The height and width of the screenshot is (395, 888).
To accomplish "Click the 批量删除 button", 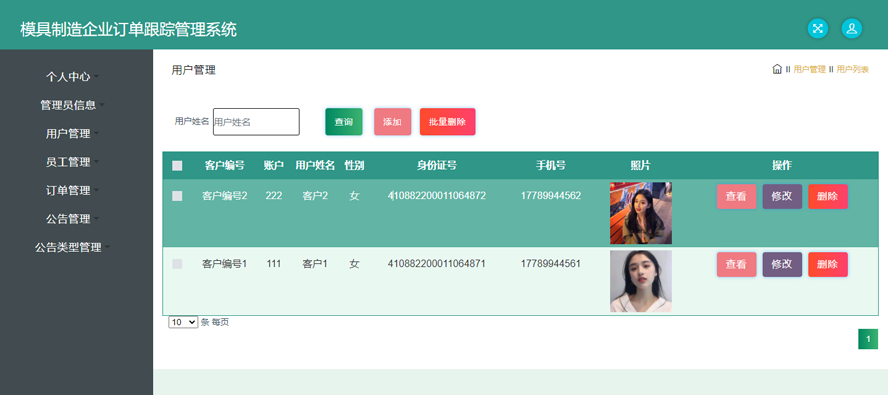I will coord(447,122).
